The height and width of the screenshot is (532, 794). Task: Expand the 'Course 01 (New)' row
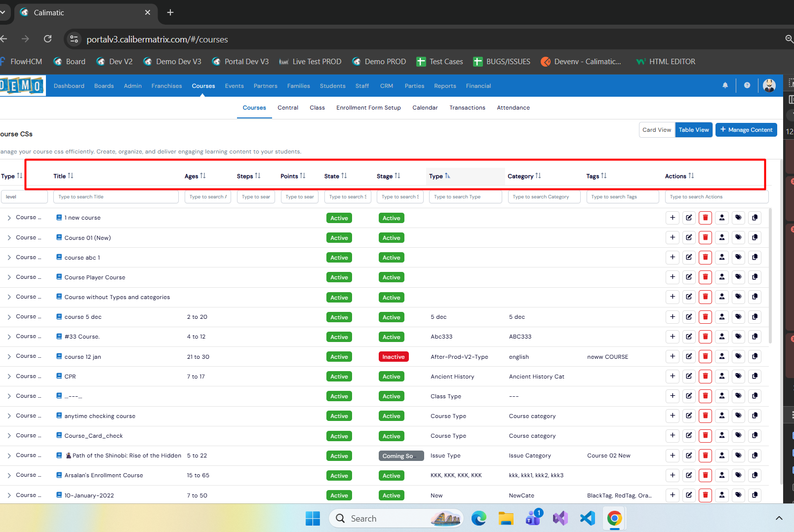[x=9, y=237]
